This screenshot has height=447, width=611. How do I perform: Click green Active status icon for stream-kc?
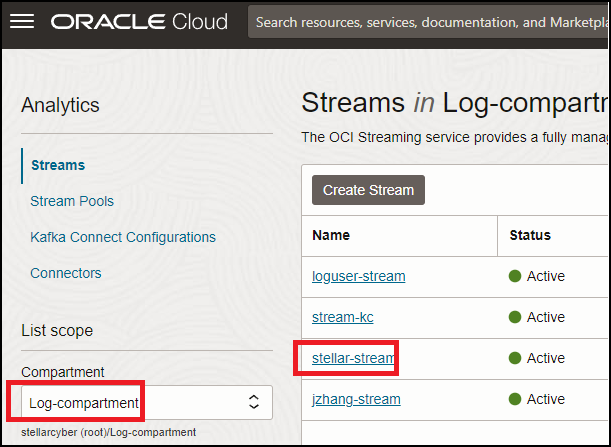pos(515,317)
